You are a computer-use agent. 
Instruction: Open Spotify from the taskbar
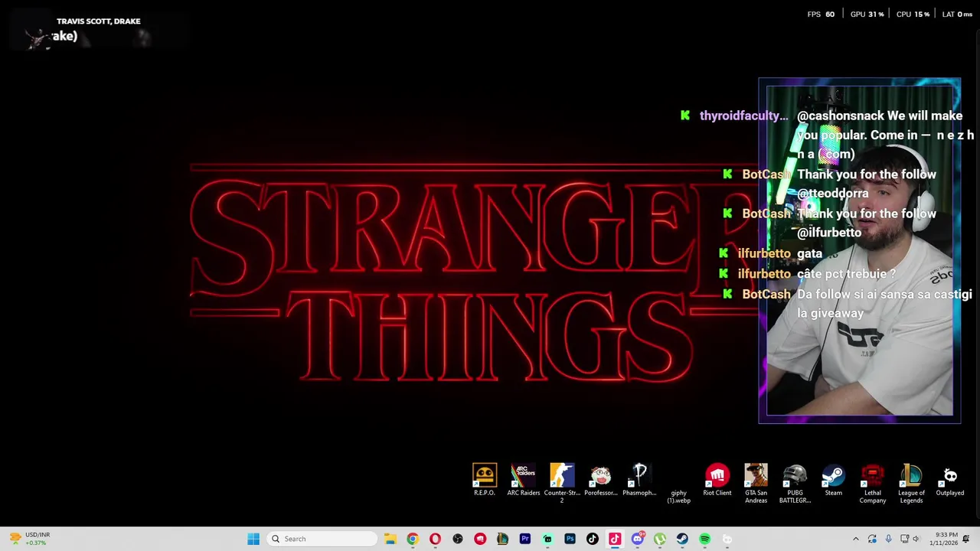pos(704,539)
